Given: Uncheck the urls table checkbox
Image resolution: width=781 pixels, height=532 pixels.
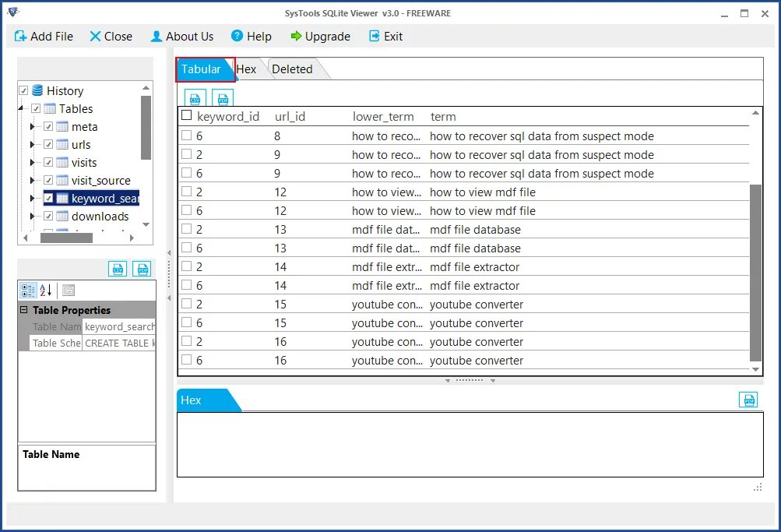Looking at the screenshot, I should tap(48, 144).
